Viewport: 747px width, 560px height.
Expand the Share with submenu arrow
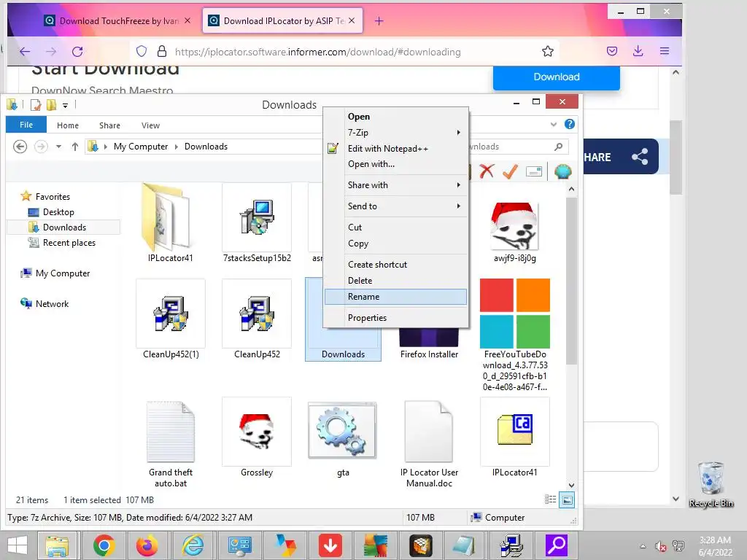click(x=458, y=184)
